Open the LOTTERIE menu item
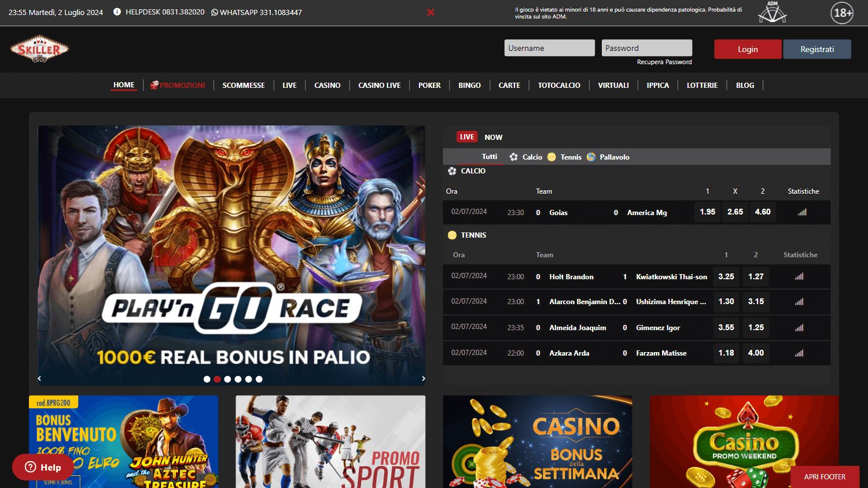Image resolution: width=868 pixels, height=488 pixels. tap(702, 85)
